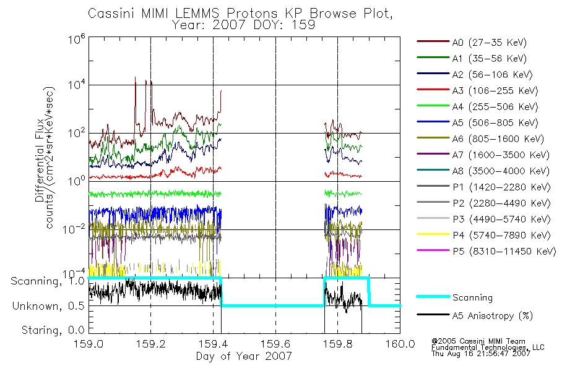Click the Scanning, 1.0 axis label
Image resolution: width=588 pixels, height=371 pixels.
click(x=48, y=281)
